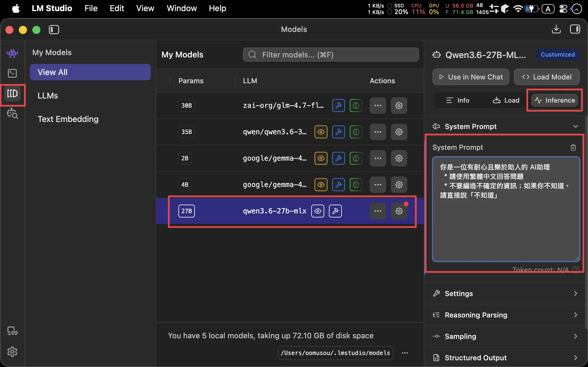
Task: Collapse the System Prompt section
Action: click(x=506, y=126)
